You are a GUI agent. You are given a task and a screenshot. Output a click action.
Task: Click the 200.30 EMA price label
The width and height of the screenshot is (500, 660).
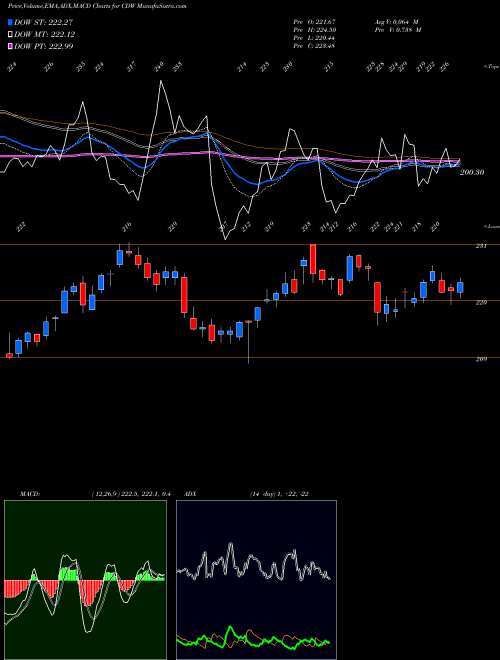[x=472, y=172]
